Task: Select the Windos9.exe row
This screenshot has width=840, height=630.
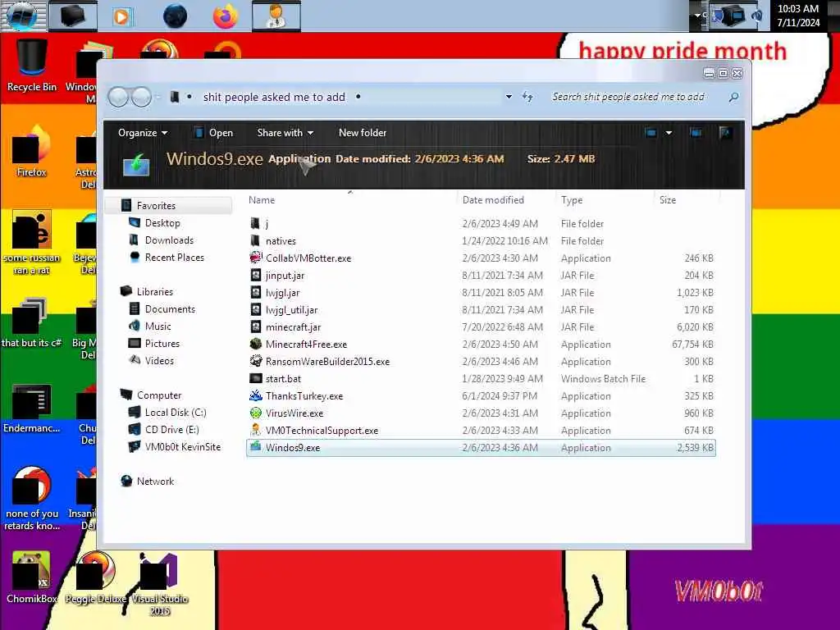Action: [481, 447]
